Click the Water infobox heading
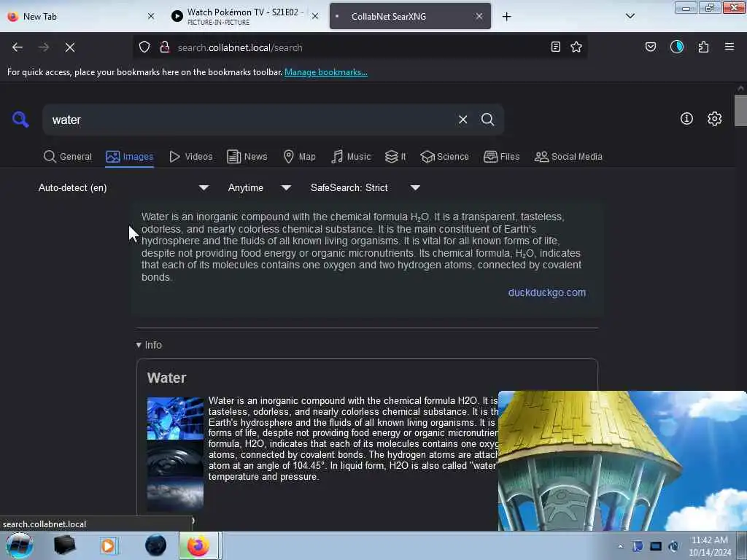747x560 pixels. [167, 378]
